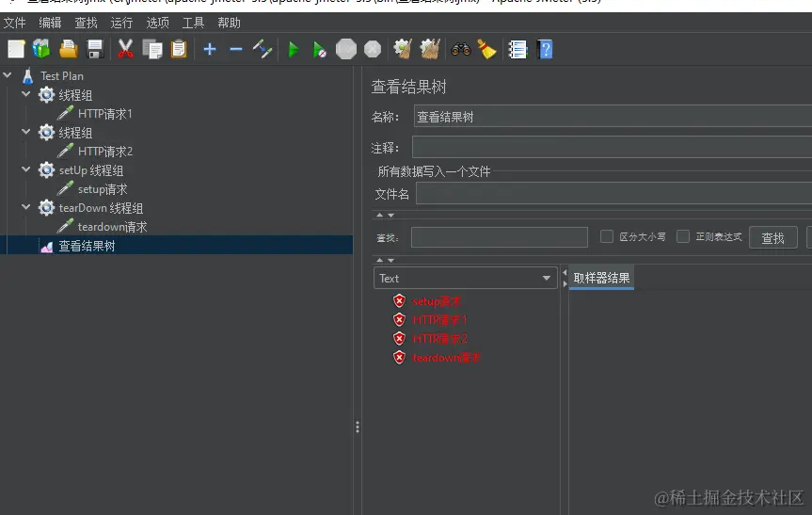Collapse all nodes with minus icon

click(236, 49)
